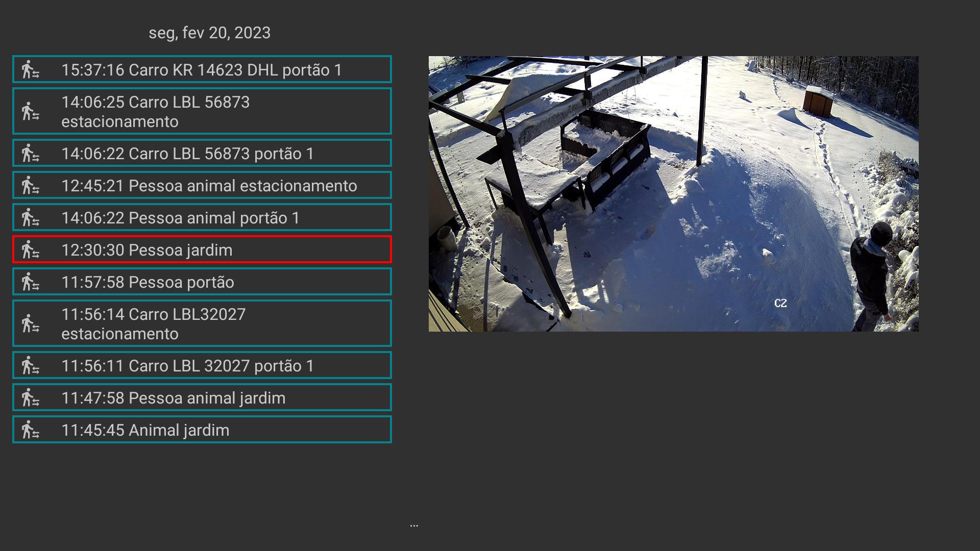Screen dimensions: 980x551
Task: Select 11:47:58 Pessoa animal jardim
Action: [x=202, y=397]
